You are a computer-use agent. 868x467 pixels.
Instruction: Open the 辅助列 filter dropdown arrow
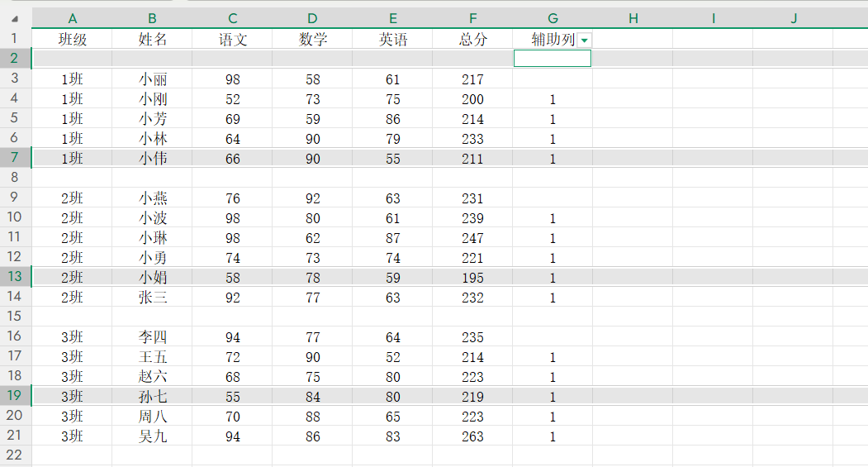584,40
